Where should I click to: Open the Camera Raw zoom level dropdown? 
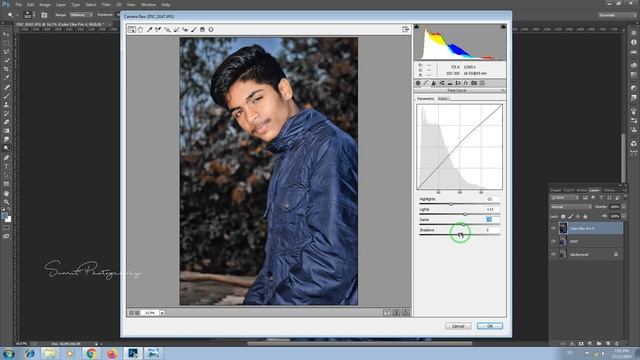tap(162, 313)
